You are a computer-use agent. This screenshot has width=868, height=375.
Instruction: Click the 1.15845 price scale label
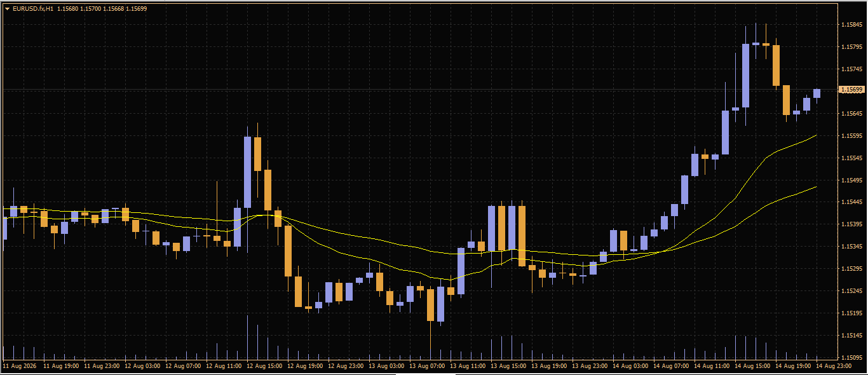(x=851, y=25)
